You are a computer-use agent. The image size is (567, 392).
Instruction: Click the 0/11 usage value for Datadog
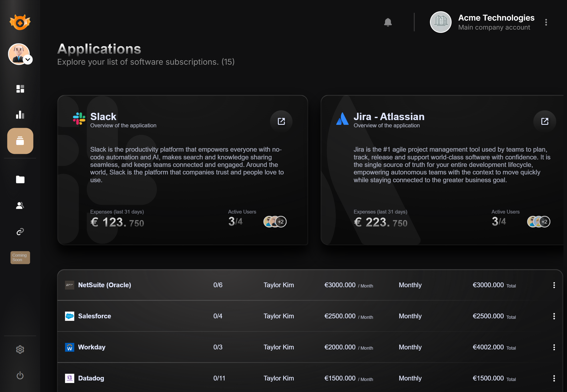tap(219, 378)
